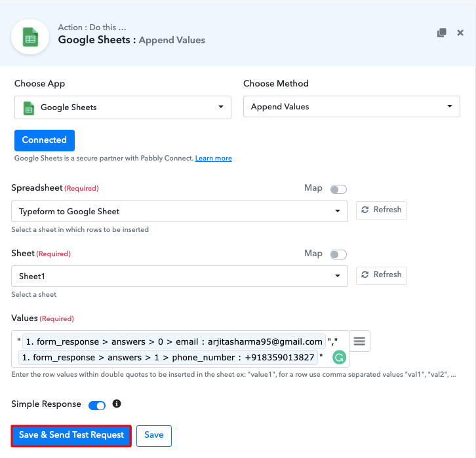The width and height of the screenshot is (476, 458).
Task: Open the Values field hamburger menu
Action: [x=359, y=341]
